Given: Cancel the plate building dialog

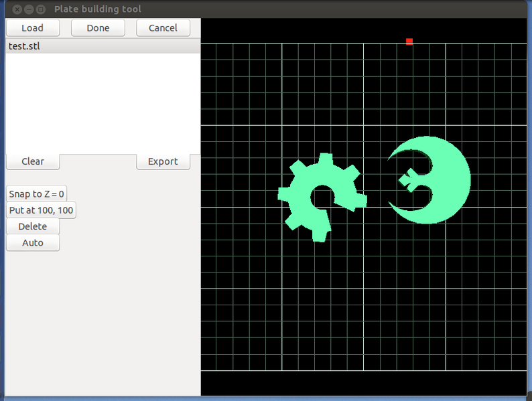Looking at the screenshot, I should tap(163, 27).
